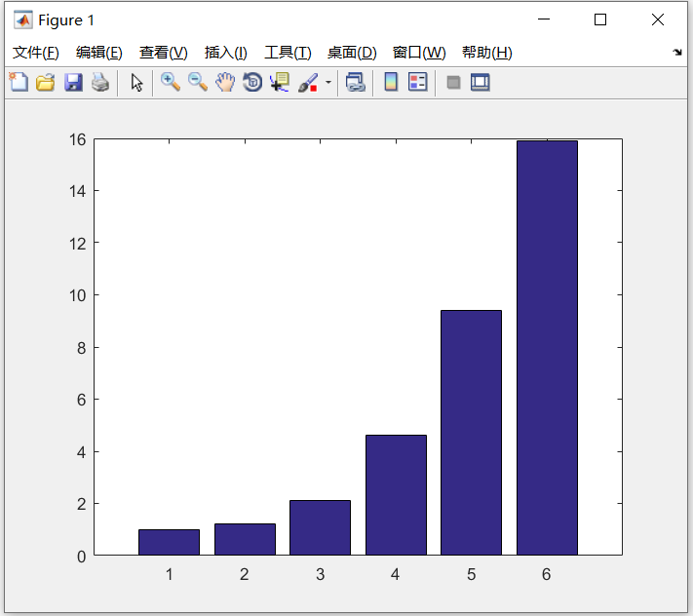Click the bar above x-label 3
The height and width of the screenshot is (616, 693).
click(320, 527)
